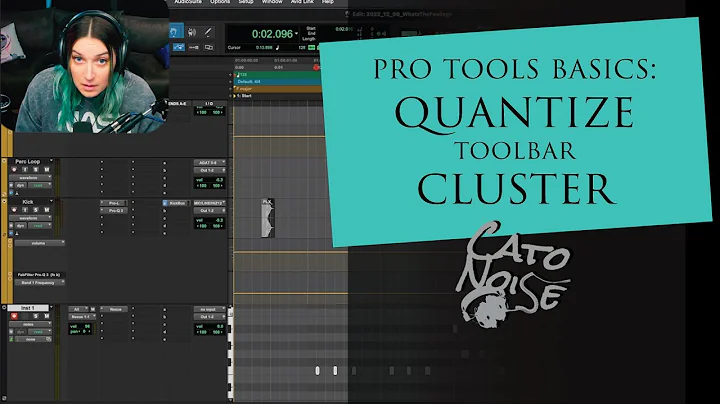Open Band 1 Frequency automation lane selector
This screenshot has width=720, height=404.
click(x=39, y=283)
